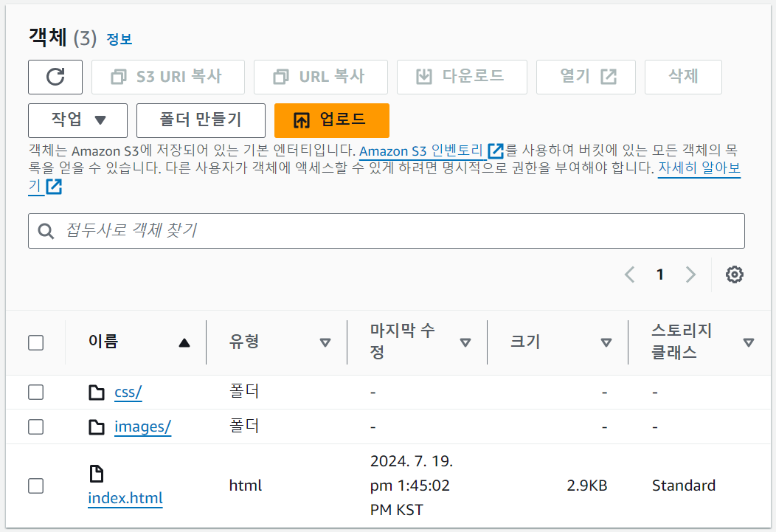776x532 pixels.
Task: Select the index.html row checkbox
Action: coord(35,486)
